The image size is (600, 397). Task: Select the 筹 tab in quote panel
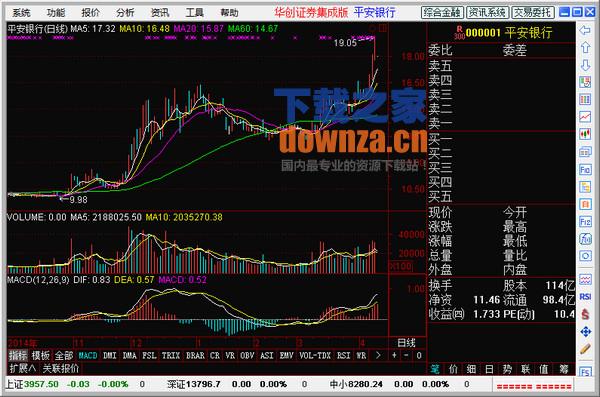coord(564,369)
